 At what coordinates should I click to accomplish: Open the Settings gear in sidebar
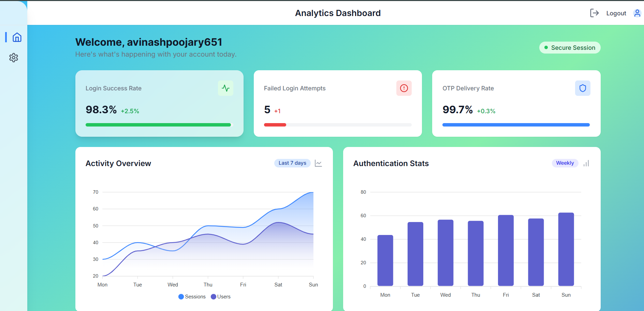click(x=14, y=58)
